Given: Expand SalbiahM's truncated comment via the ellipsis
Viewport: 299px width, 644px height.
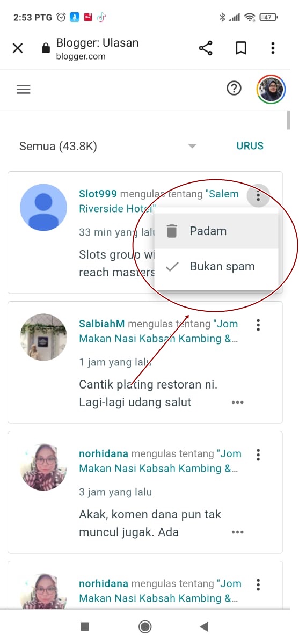Looking at the screenshot, I should 238,402.
